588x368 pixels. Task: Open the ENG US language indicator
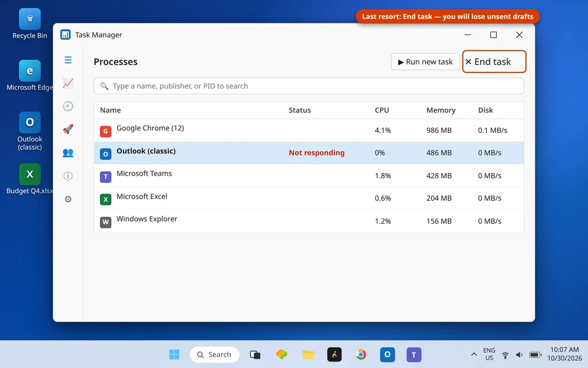(x=489, y=354)
